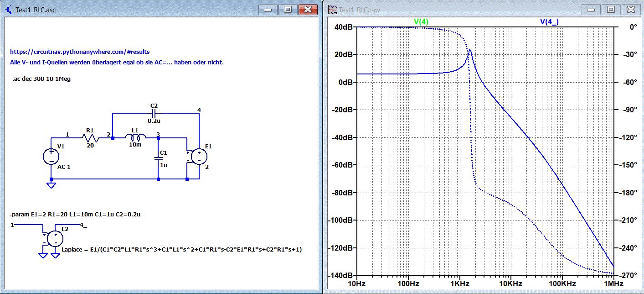Select the R1 resistor symbol
Image resolution: width=644 pixels, height=294 pixels.
[x=89, y=137]
